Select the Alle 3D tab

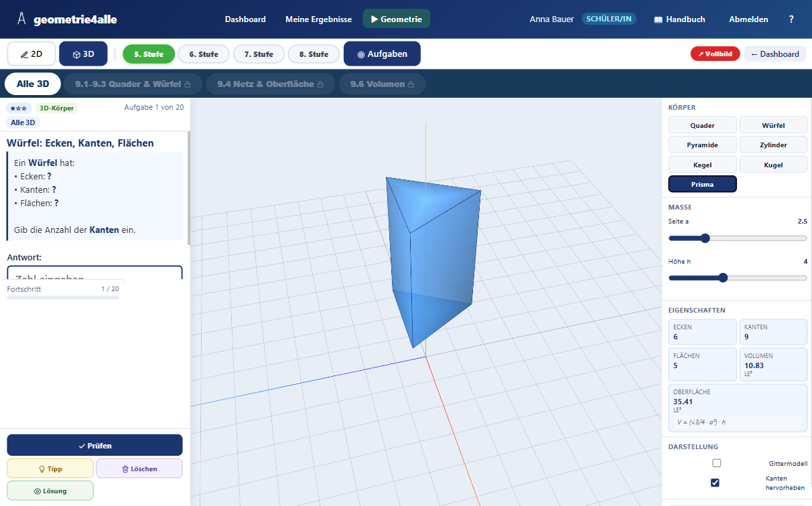pyautogui.click(x=33, y=84)
